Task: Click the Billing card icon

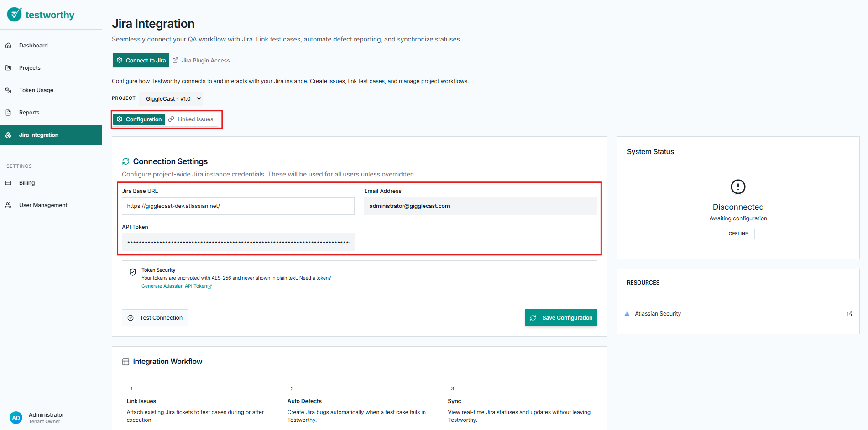Action: click(x=8, y=183)
